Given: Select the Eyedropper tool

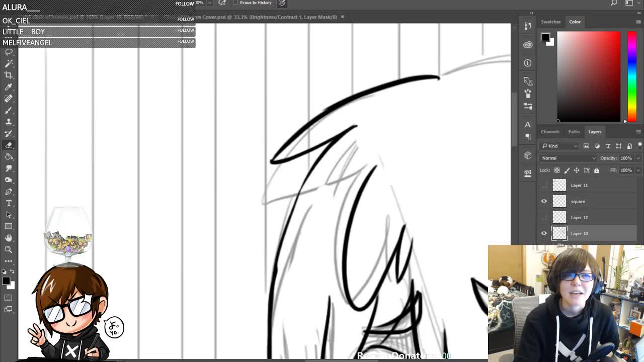Looking at the screenshot, I should click(x=9, y=87).
